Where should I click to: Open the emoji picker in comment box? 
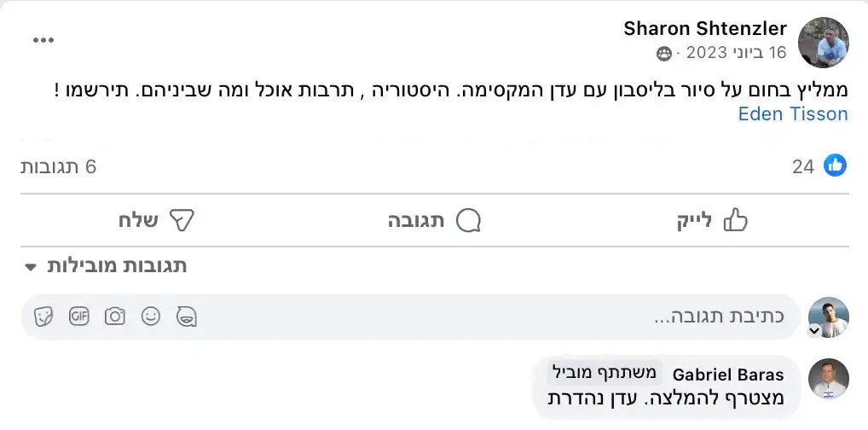(151, 317)
